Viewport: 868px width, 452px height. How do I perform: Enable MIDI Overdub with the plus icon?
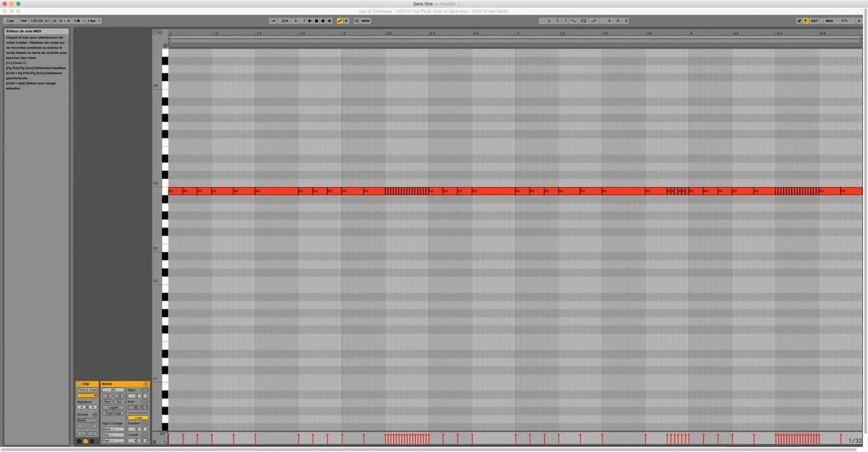click(329, 21)
